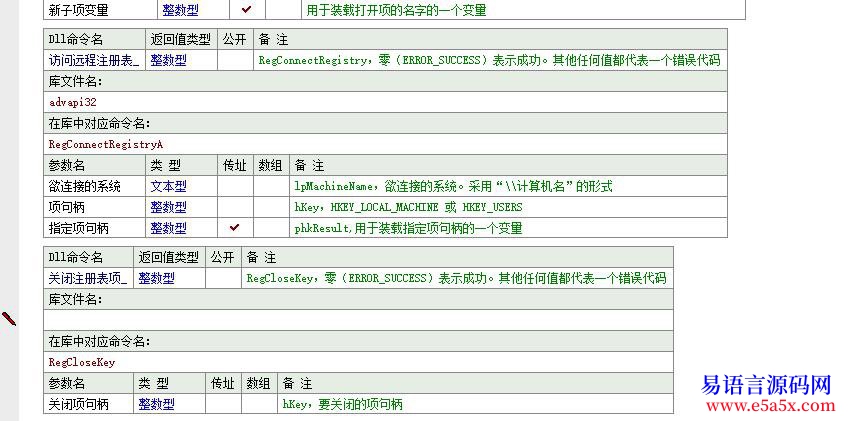Toggle the 公开 cell of 关闭注册表项_
860x421 pixels.
point(223,278)
